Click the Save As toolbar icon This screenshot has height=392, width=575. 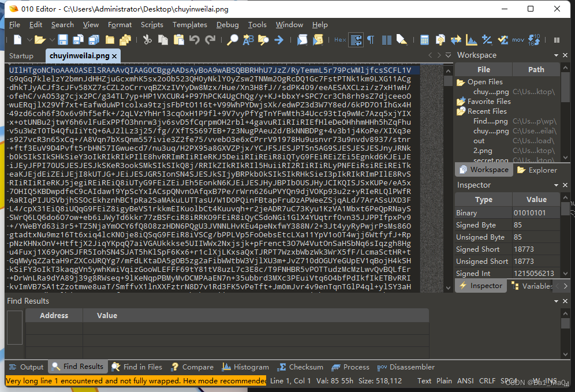click(78, 40)
